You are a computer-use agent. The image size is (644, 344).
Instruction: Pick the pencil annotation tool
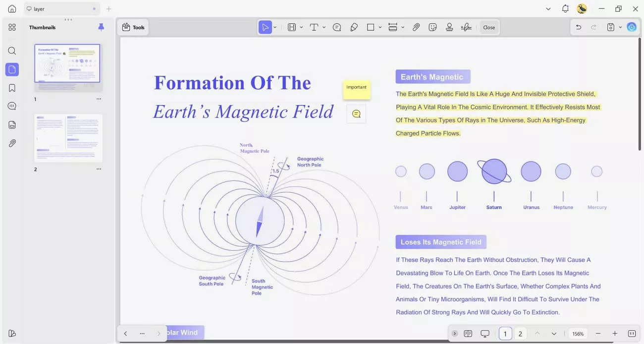click(x=353, y=27)
